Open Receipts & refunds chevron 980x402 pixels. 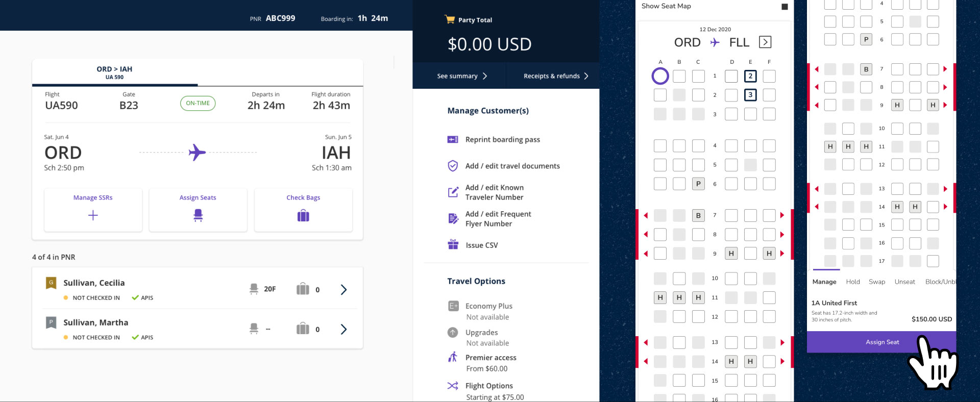pyautogui.click(x=586, y=76)
